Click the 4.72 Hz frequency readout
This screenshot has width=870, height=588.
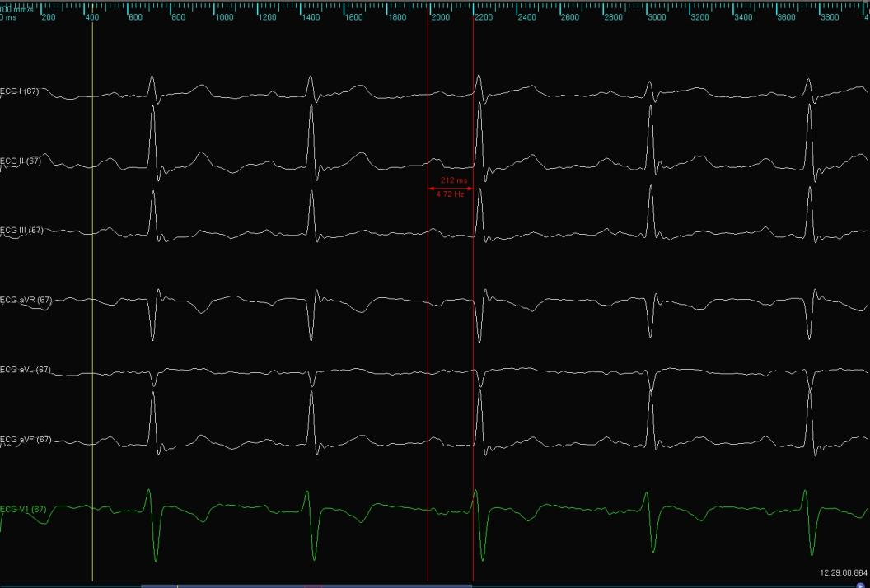[450, 194]
